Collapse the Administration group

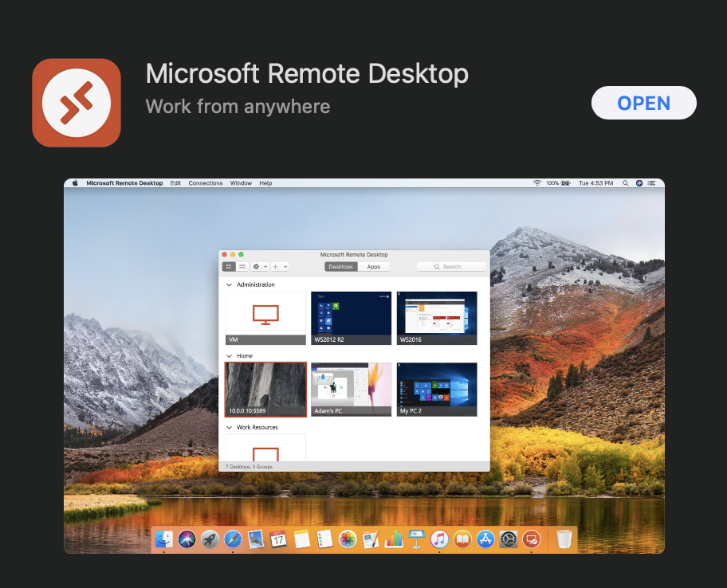[229, 285]
